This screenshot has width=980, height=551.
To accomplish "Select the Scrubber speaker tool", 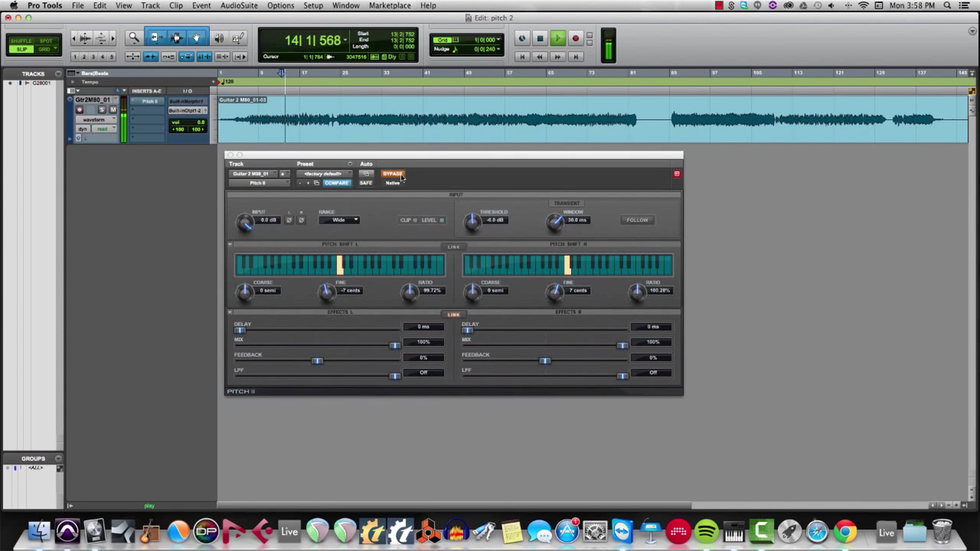I will (219, 38).
